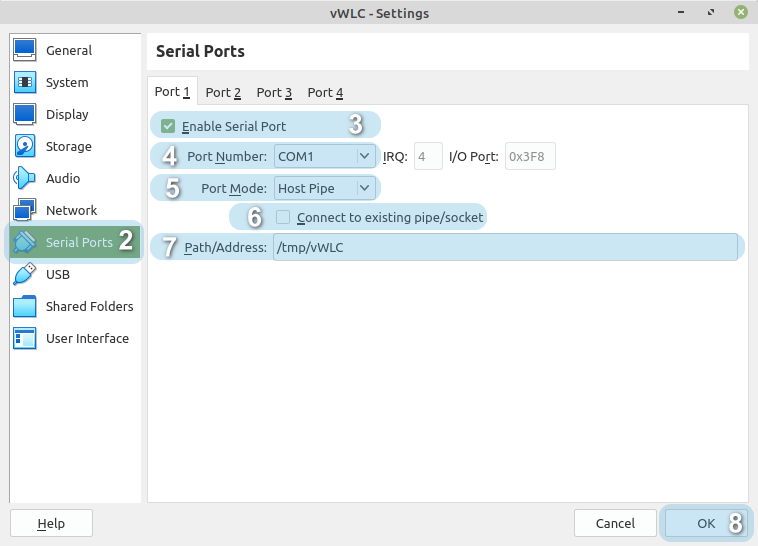Click the Help button

point(51,523)
